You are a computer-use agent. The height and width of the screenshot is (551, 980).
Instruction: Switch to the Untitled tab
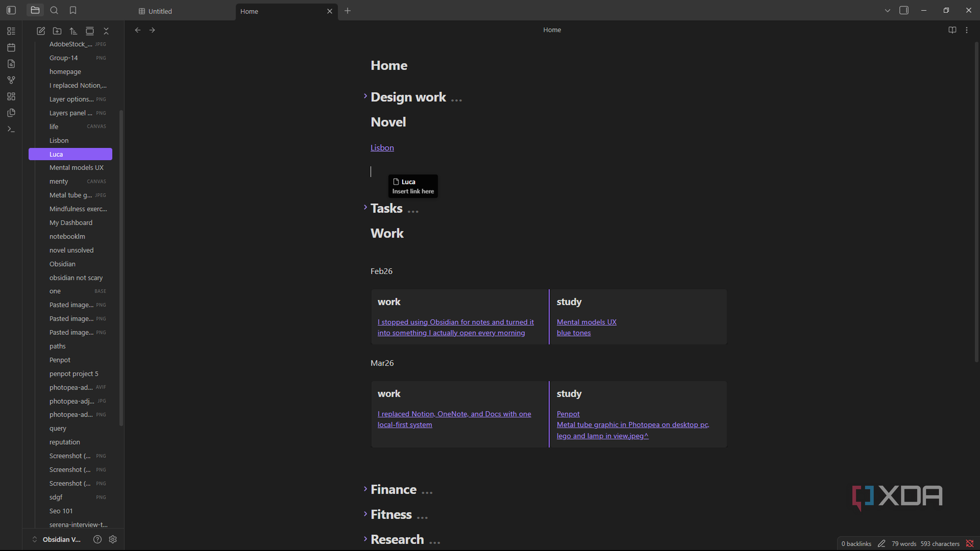(x=159, y=11)
